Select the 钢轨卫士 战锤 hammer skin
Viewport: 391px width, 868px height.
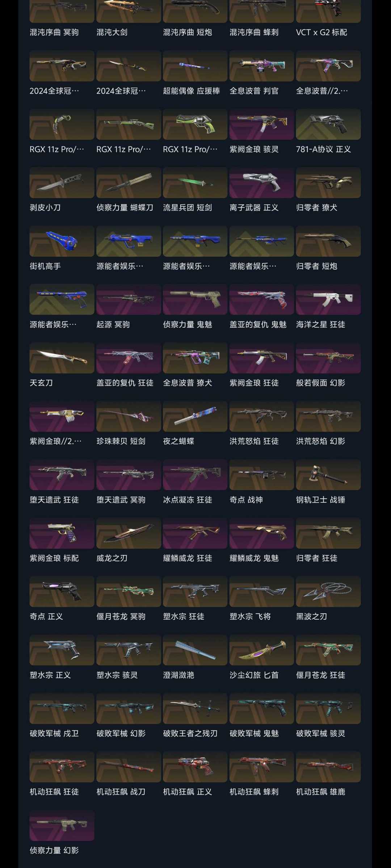(328, 475)
